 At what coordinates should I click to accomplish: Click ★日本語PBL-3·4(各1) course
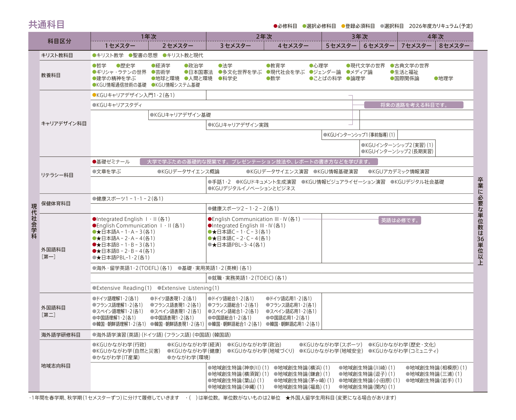(236, 245)
